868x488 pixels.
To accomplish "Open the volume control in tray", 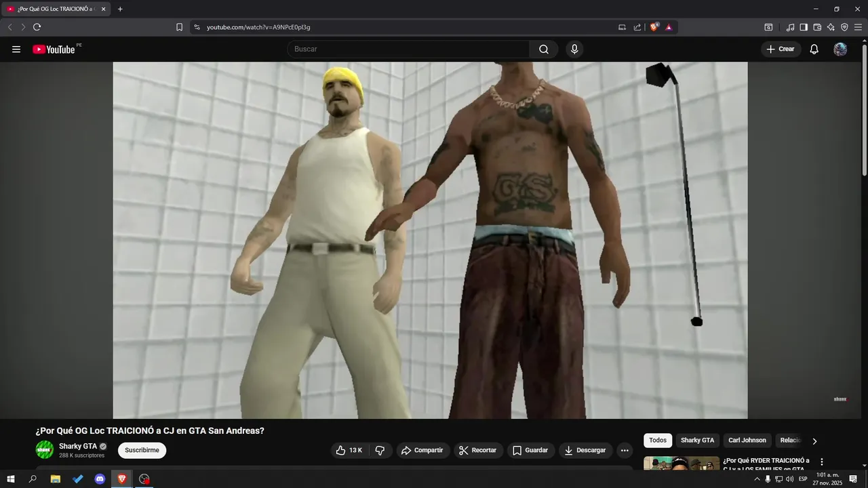I will tap(789, 479).
